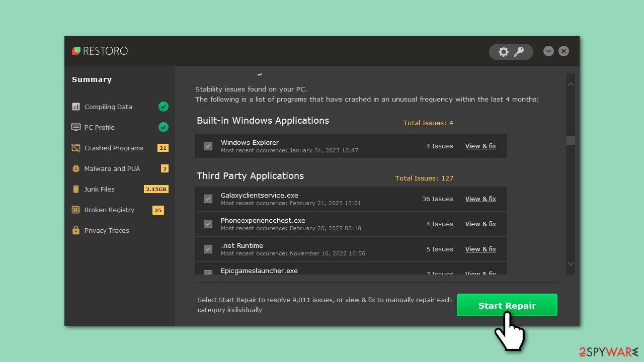Select Malware and PUA in sidebar
This screenshot has width=644, height=362.
pos(112,168)
